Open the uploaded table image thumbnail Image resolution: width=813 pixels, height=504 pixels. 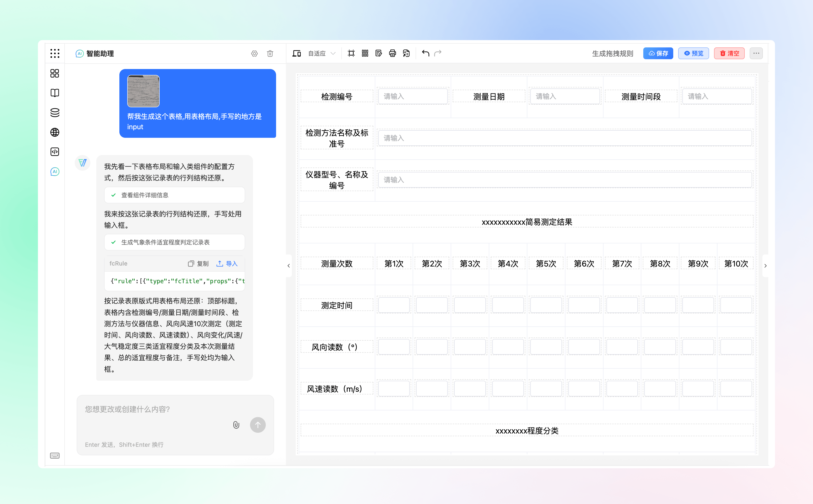coord(143,91)
